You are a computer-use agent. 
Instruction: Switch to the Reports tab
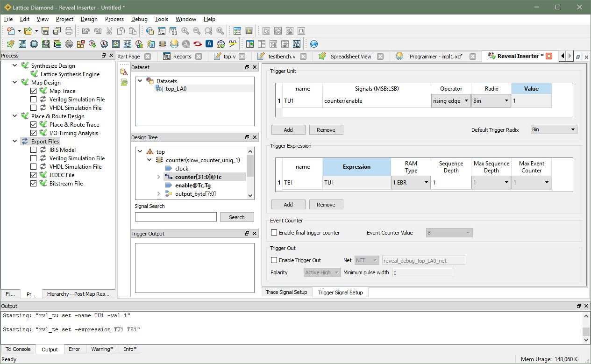point(182,57)
